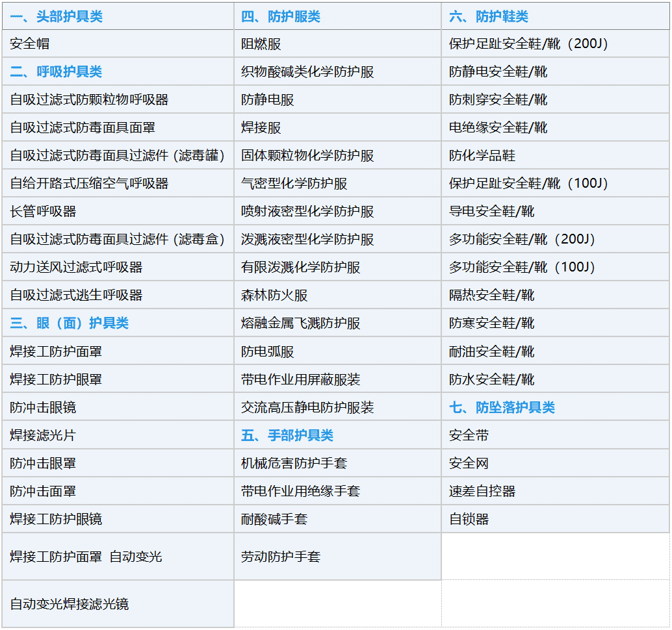Click 织物酸碱类化学防护服 cell
This screenshot has height=630, width=672.
[x=338, y=71]
